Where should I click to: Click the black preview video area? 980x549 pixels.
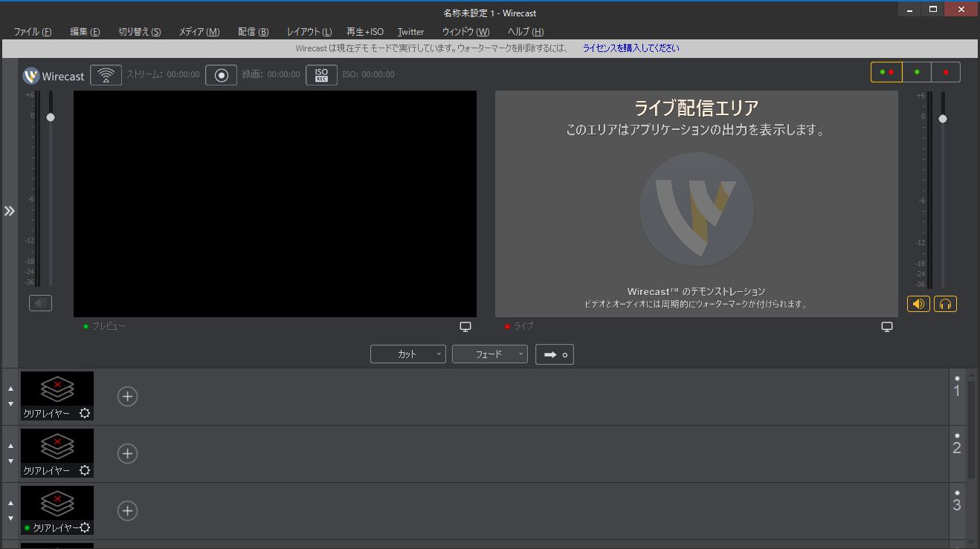pyautogui.click(x=275, y=204)
